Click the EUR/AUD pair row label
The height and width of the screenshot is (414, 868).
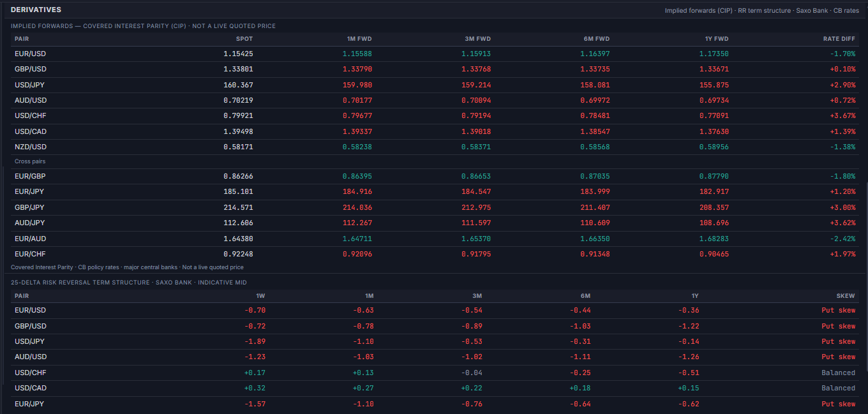coord(30,239)
